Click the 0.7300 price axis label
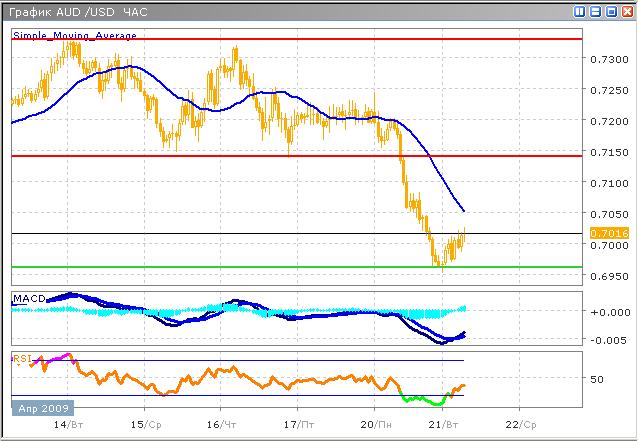The image size is (638, 441). pos(603,59)
